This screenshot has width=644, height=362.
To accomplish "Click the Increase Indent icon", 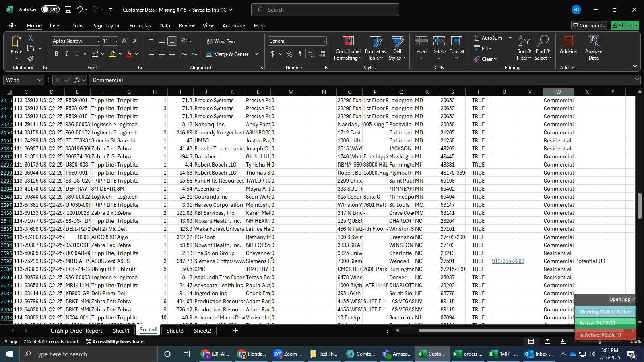I will click(194, 54).
